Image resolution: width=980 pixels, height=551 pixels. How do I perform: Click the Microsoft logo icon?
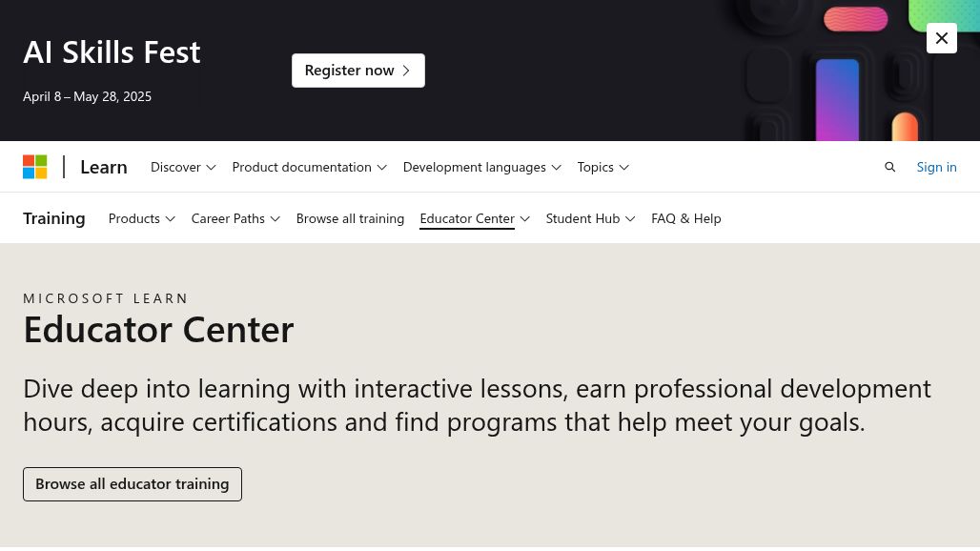pyautogui.click(x=35, y=167)
